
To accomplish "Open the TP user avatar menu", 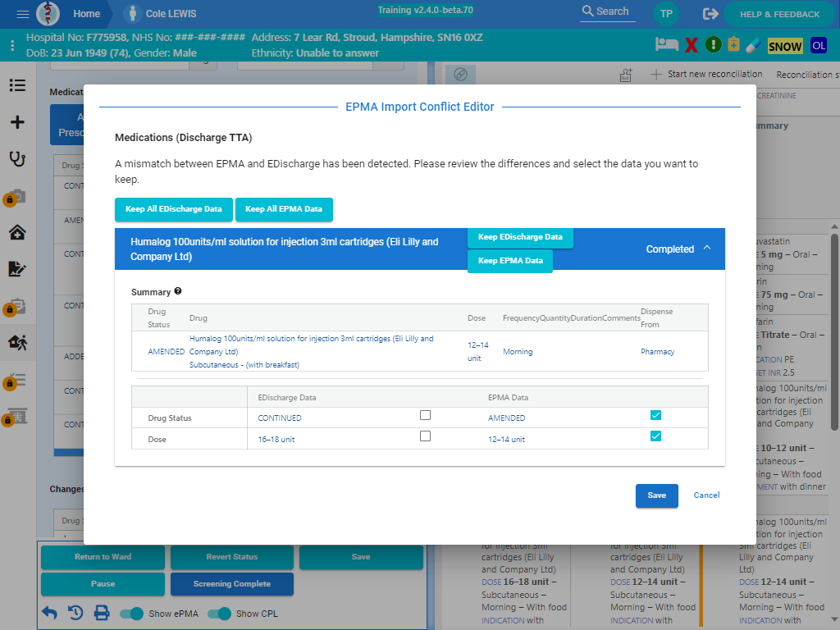I will click(666, 14).
